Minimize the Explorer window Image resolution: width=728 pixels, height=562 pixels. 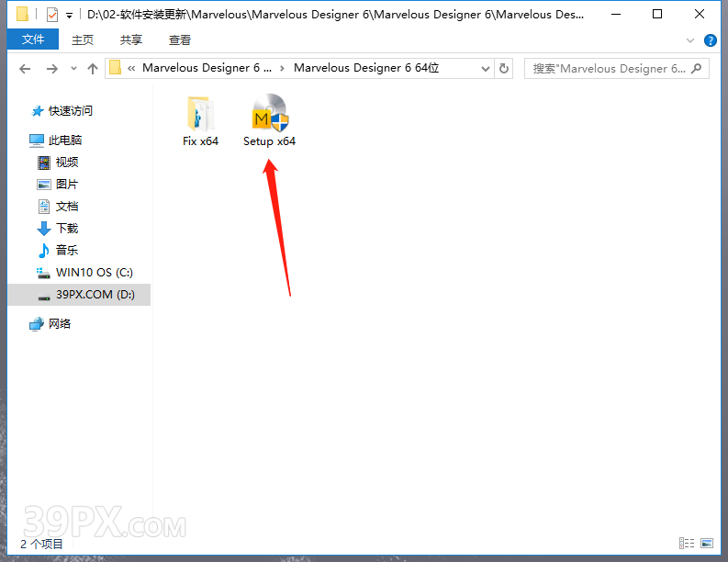(616, 15)
